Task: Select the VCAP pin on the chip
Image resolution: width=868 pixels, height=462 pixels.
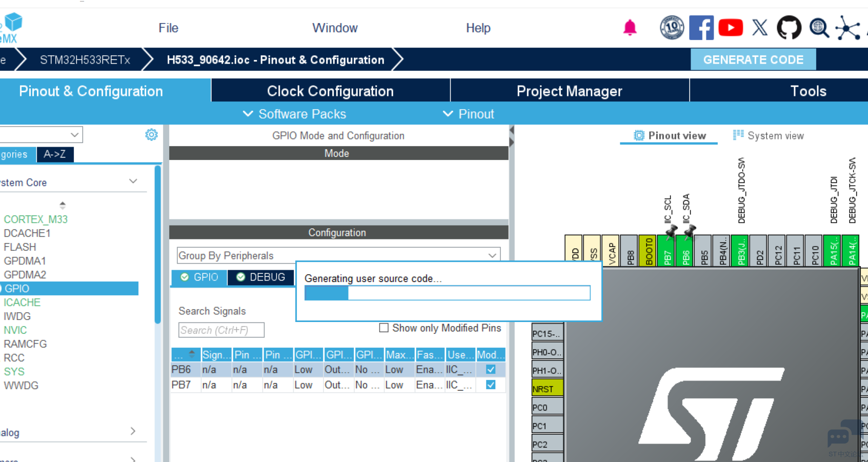Action: (611, 251)
